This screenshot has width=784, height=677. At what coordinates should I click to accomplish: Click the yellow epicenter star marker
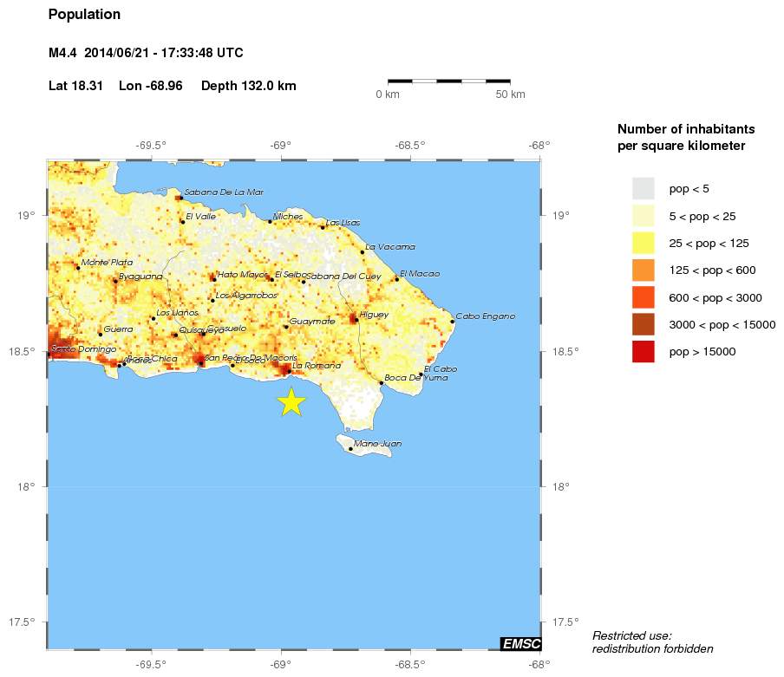292,401
